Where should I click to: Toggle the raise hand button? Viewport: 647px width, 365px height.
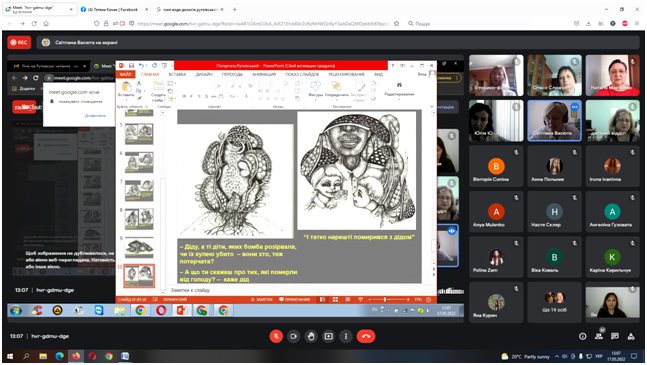(311, 336)
